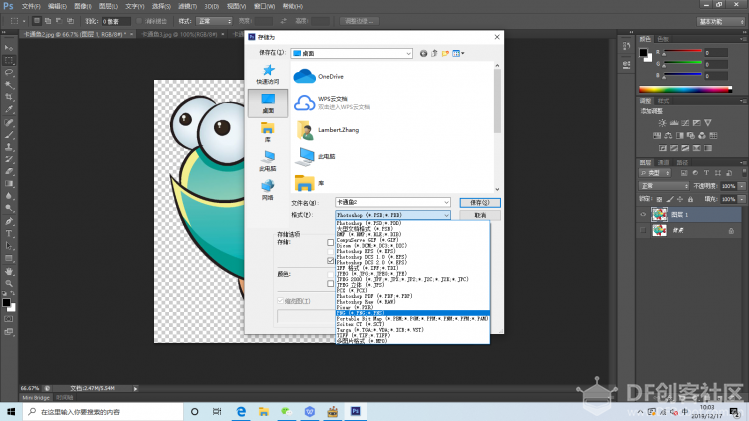Show the hidden 背景 background layer
749x421 pixels.
tap(643, 230)
